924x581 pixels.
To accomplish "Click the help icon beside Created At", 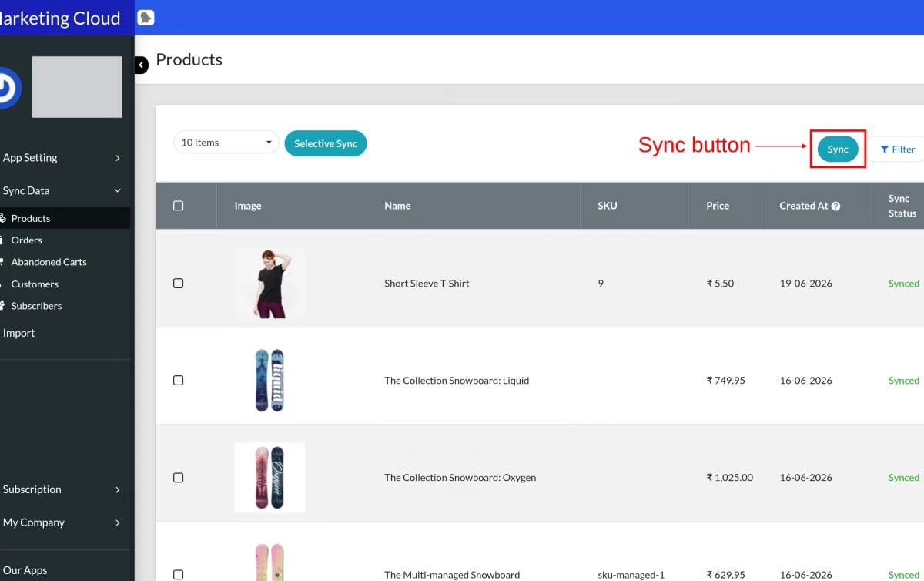I will [835, 207].
